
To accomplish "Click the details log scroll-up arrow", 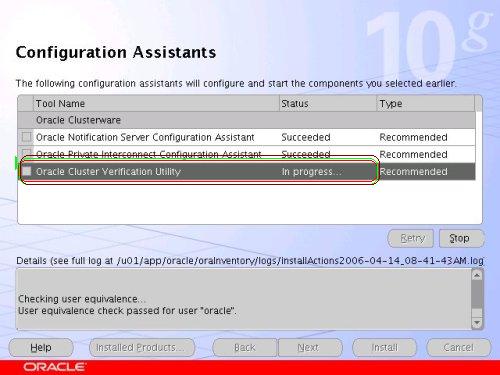I will pyautogui.click(x=477, y=275).
